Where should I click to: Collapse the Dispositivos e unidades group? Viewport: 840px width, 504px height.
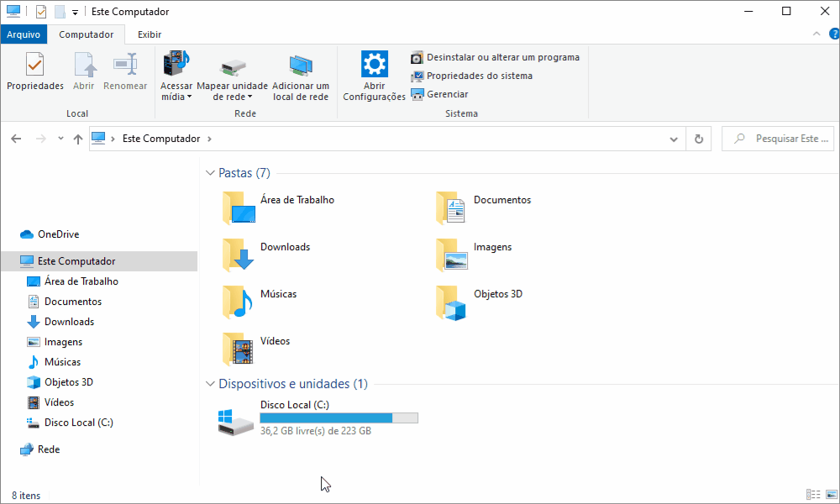pyautogui.click(x=210, y=384)
